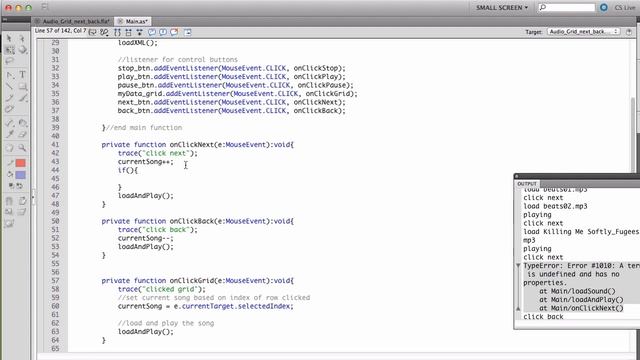Click 'at Main/loadSound()' in the Output
The height and width of the screenshot is (360, 640).
coord(577,291)
